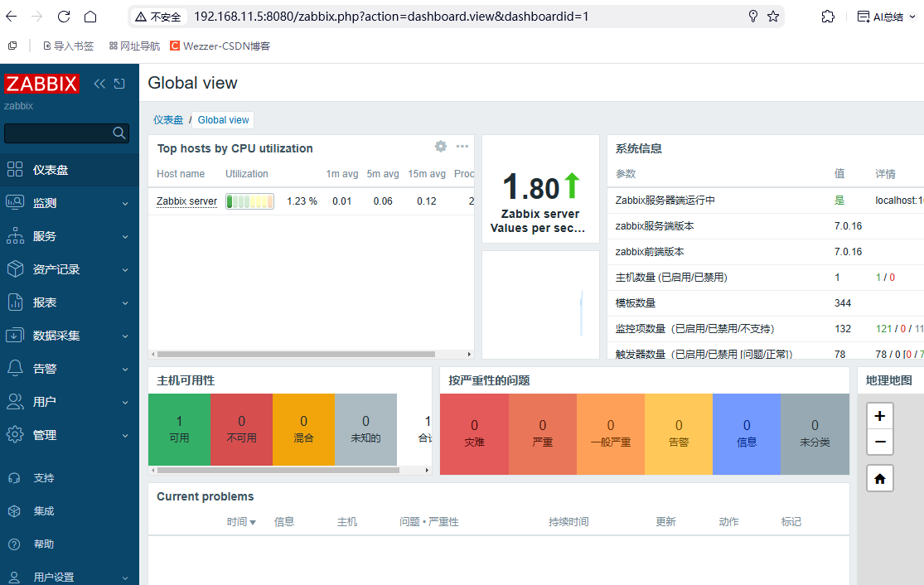Image resolution: width=924 pixels, height=585 pixels.
Task: Click the 1.80 Values per sec widget
Action: [x=540, y=189]
